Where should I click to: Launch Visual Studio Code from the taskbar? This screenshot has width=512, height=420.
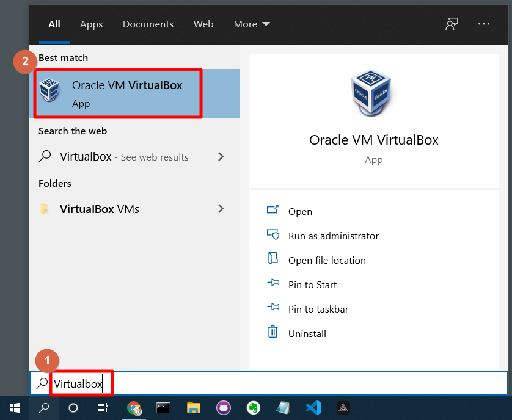(x=313, y=408)
